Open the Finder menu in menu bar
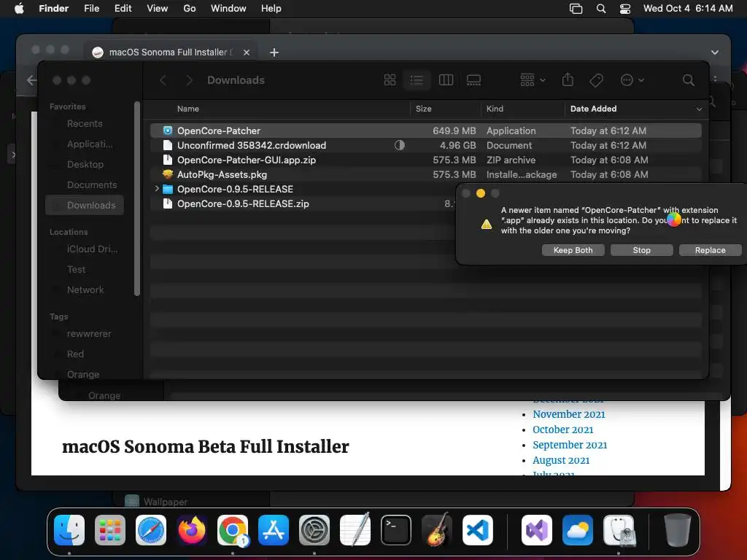The image size is (747, 560). (53, 9)
